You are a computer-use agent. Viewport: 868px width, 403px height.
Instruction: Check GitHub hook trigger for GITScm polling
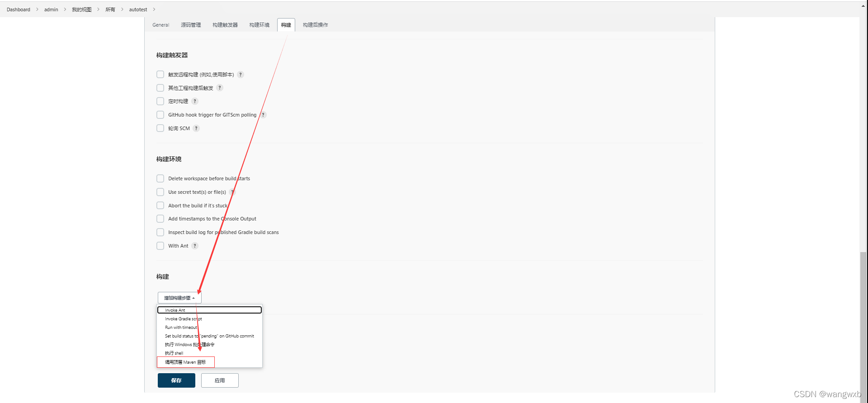(x=160, y=115)
